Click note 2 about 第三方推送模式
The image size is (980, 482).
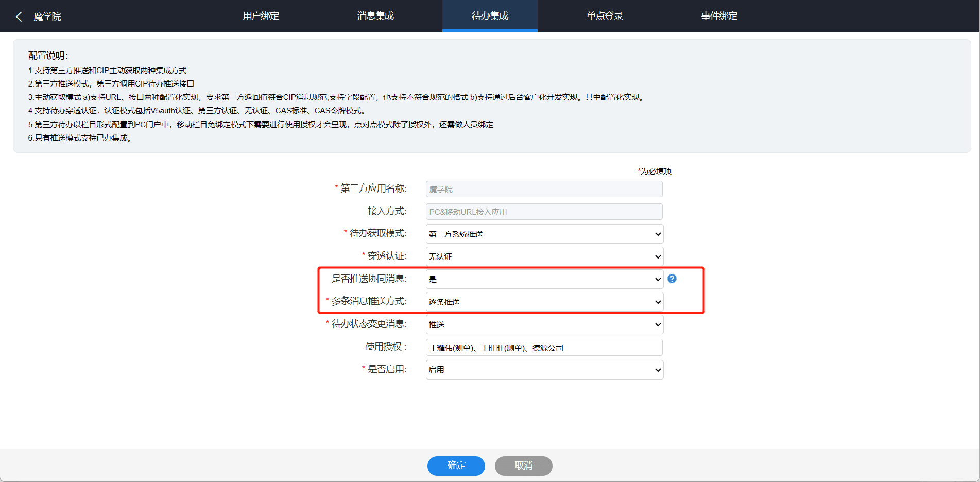click(x=111, y=84)
